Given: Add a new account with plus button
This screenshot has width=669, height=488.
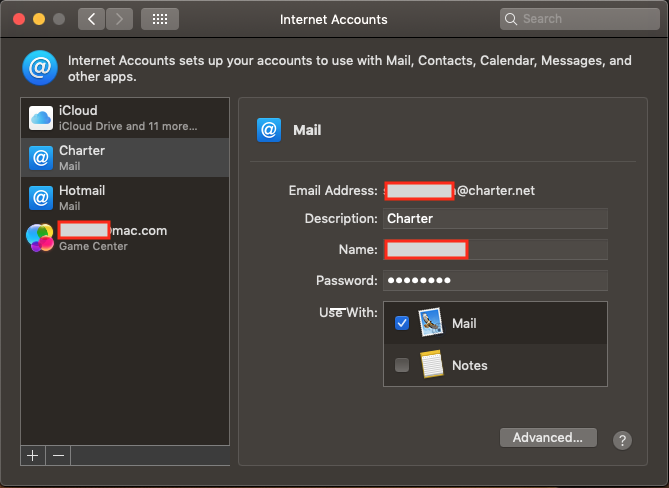Looking at the screenshot, I should [x=33, y=456].
